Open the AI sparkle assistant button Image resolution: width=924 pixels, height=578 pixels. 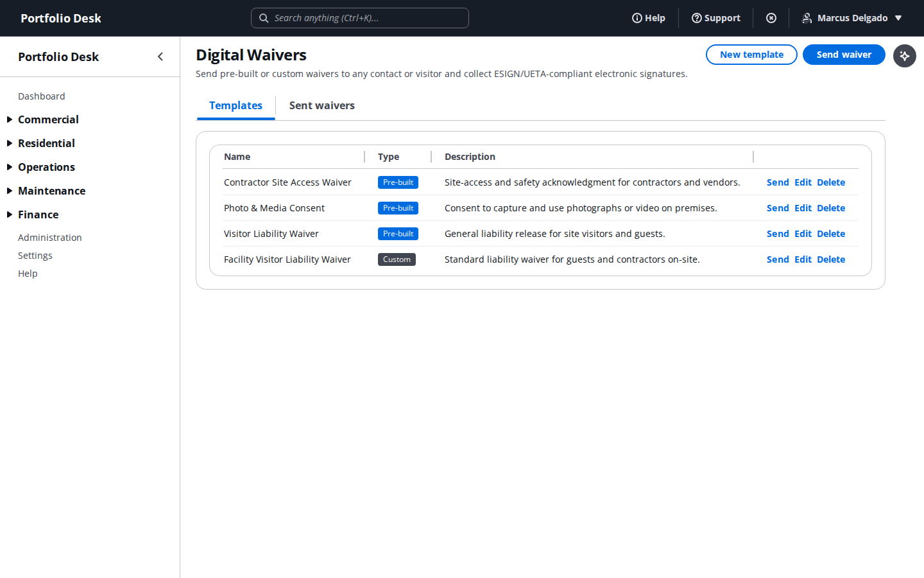point(905,56)
